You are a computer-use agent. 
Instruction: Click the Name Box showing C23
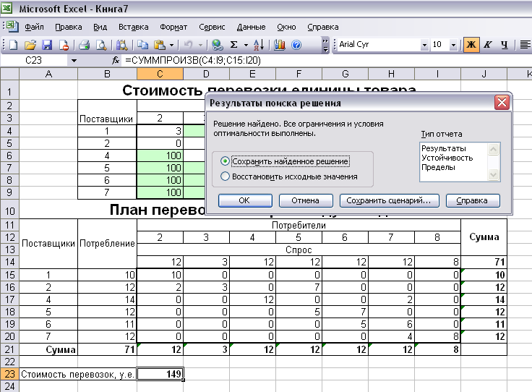tap(34, 61)
